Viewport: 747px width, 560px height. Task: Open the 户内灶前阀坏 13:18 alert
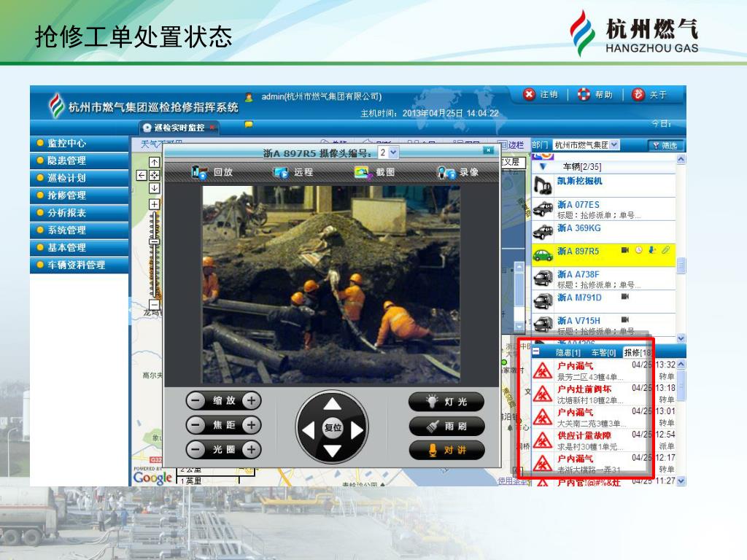(603, 394)
